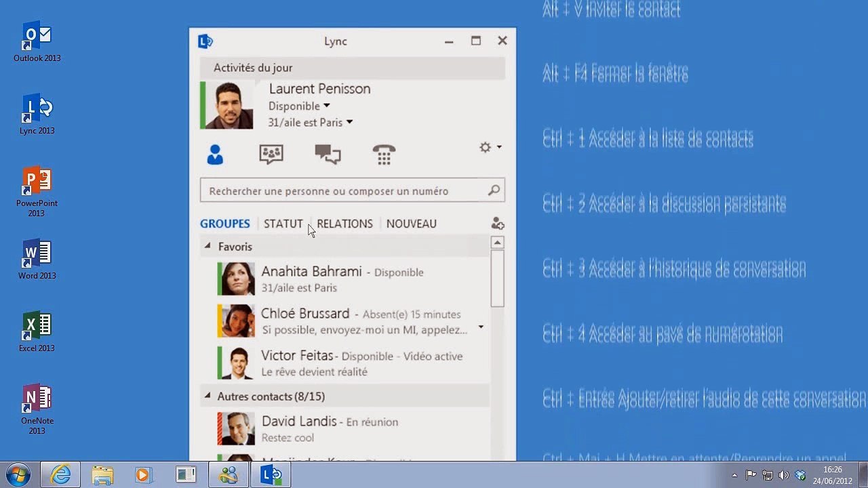Image resolution: width=868 pixels, height=488 pixels.
Task: Launch Internet Explorer from taskbar
Action: [60, 475]
